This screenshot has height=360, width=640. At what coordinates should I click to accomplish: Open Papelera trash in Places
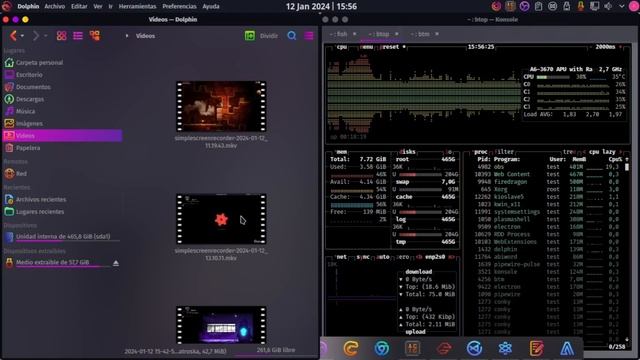(x=62, y=148)
